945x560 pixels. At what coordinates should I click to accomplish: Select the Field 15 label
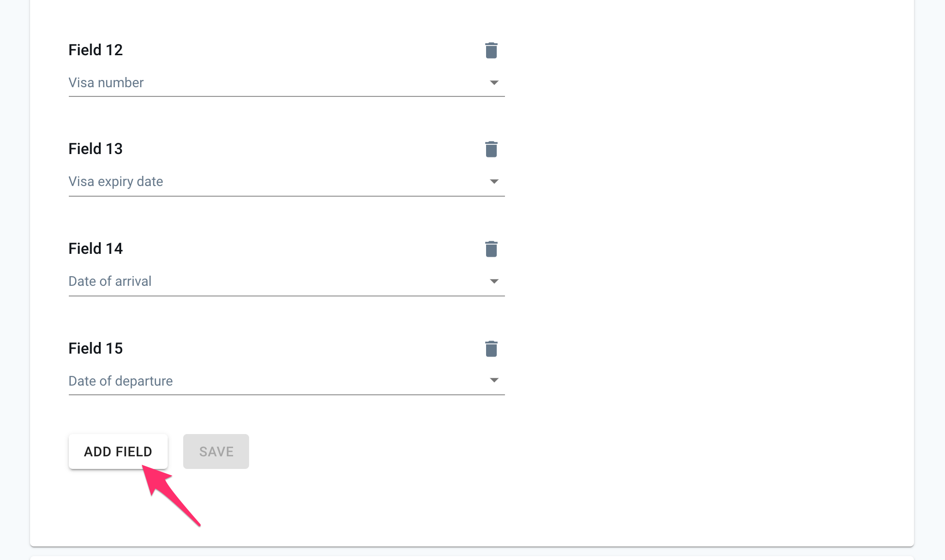[95, 348]
